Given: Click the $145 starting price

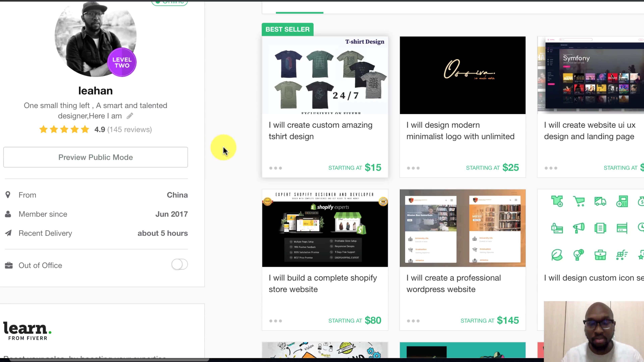Looking at the screenshot, I should click(508, 321).
